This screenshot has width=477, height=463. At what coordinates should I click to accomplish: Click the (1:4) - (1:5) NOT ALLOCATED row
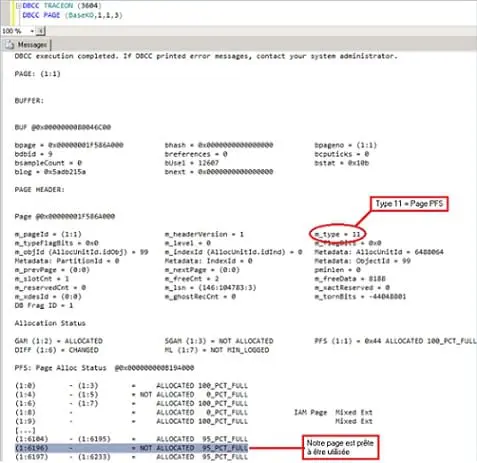click(131, 395)
